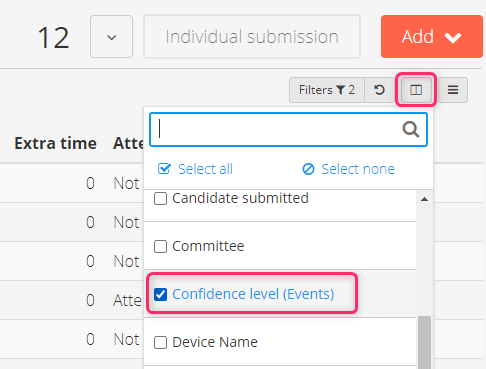This screenshot has height=369, width=486.
Task: Expand the dropdown next to 12
Action: (111, 37)
